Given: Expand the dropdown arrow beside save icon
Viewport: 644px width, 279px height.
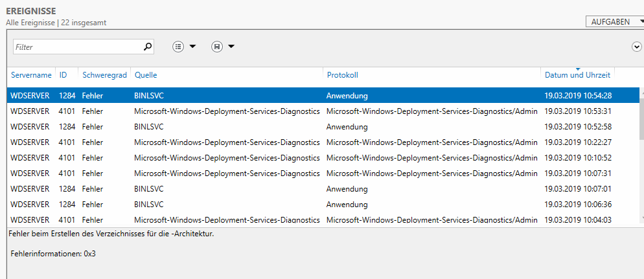Looking at the screenshot, I should click(x=231, y=47).
